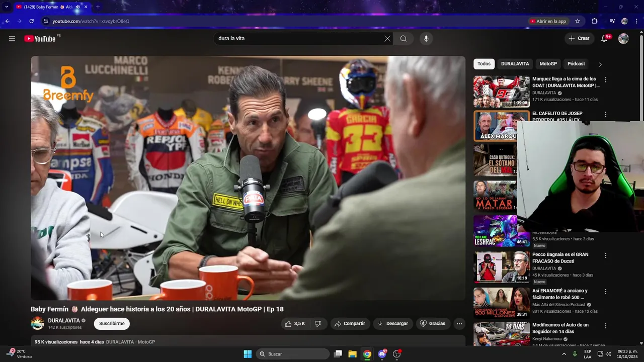Open options for 'EL CAFELITO DE JOSEP' video
This screenshot has height=362, width=644.
pyautogui.click(x=606, y=115)
